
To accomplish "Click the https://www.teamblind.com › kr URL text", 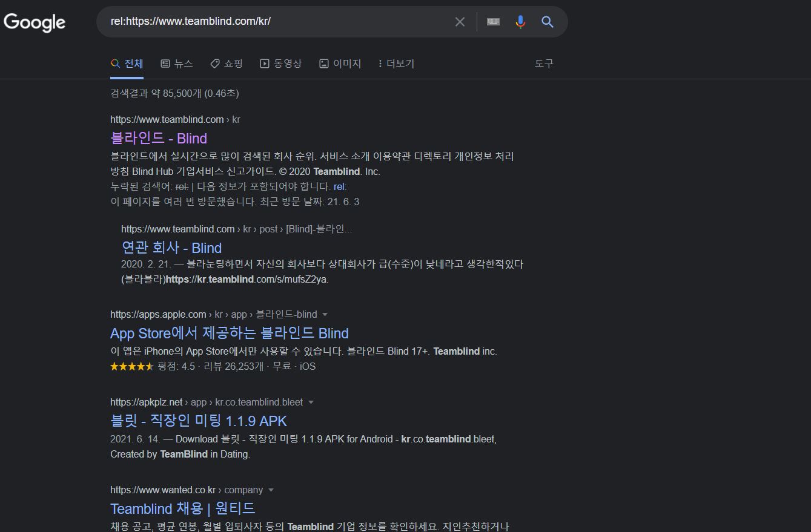I will tap(175, 119).
